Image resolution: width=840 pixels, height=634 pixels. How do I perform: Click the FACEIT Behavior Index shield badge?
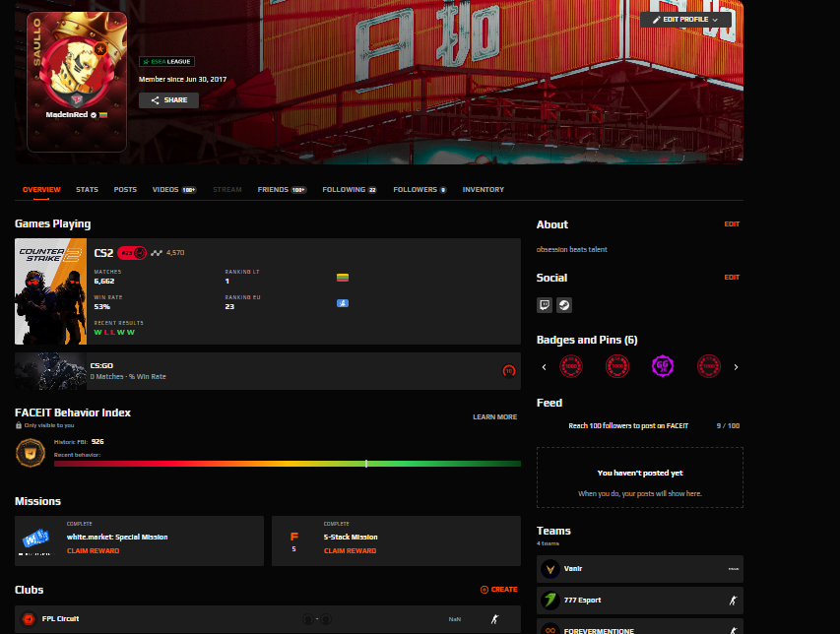pyautogui.click(x=31, y=453)
